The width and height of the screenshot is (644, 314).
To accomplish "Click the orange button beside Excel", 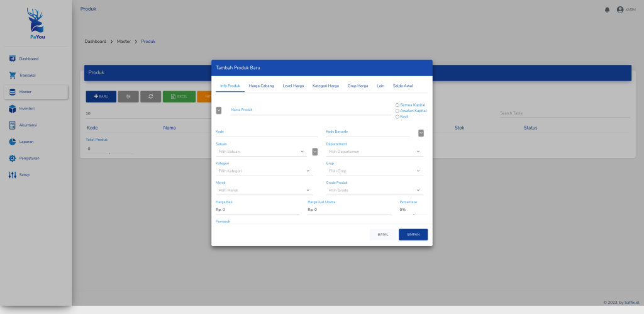I will (x=204, y=96).
